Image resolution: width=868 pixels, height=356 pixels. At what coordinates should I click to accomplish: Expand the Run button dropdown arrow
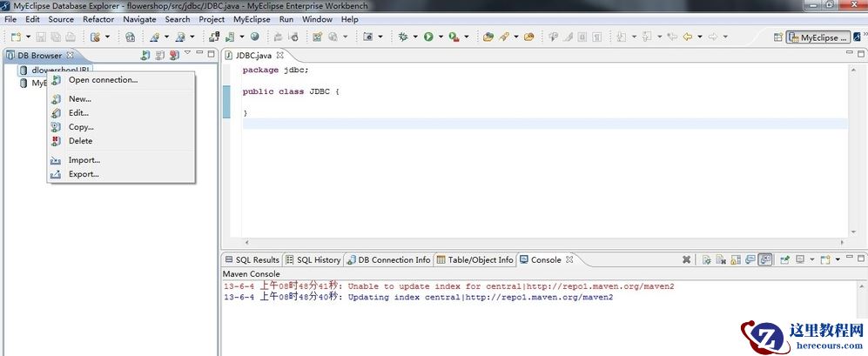pyautogui.click(x=440, y=37)
